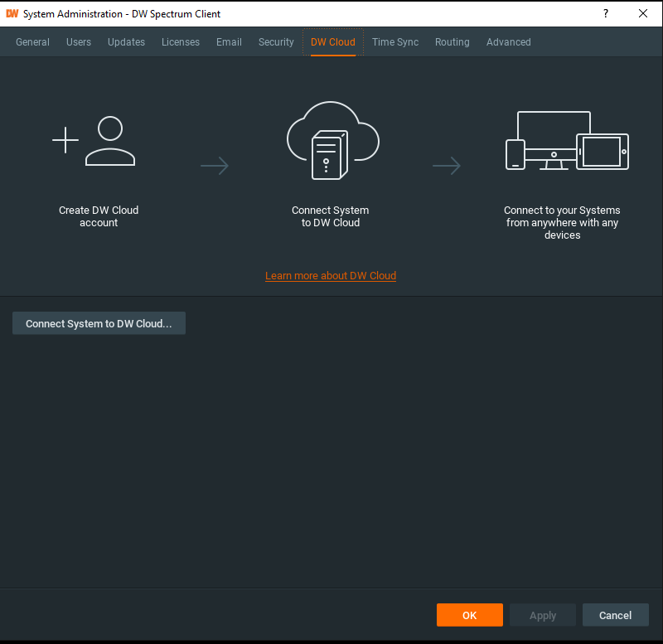Open the Email settings tab
The image size is (663, 644).
click(x=229, y=42)
